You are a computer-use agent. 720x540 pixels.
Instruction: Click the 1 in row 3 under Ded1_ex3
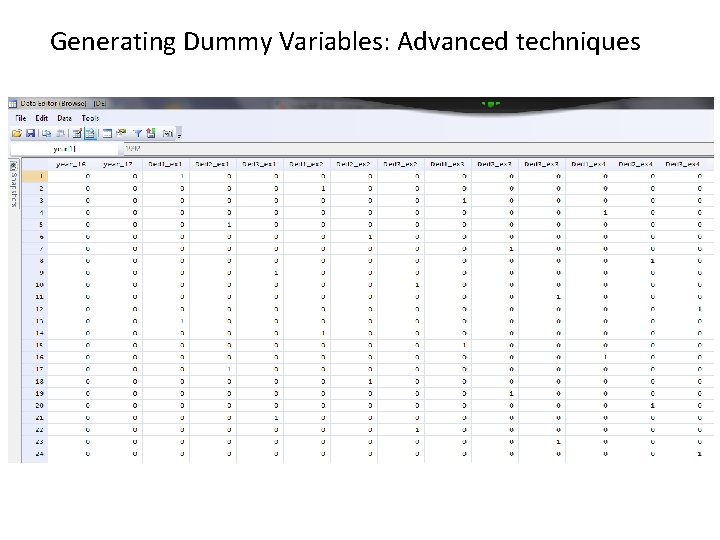click(x=464, y=201)
